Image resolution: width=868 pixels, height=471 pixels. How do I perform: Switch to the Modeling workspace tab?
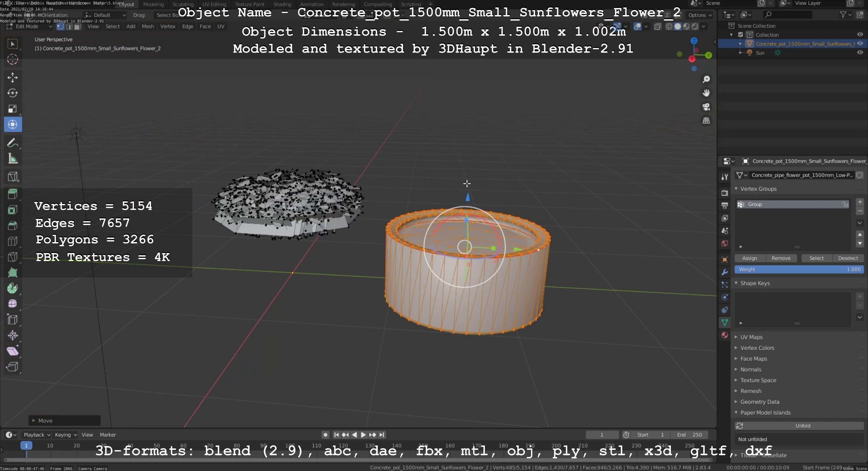click(153, 4)
